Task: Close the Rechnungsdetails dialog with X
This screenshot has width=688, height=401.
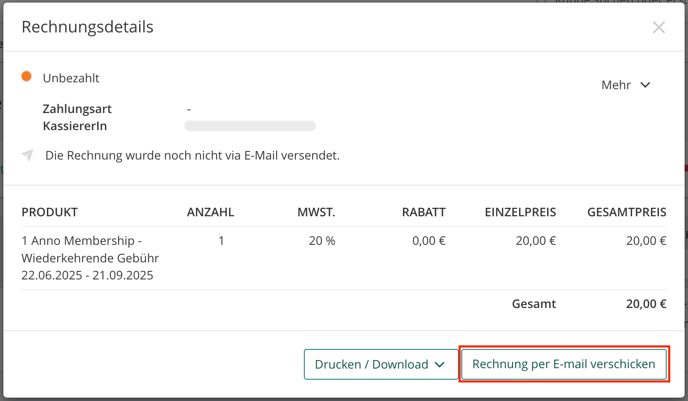Action: point(659,27)
